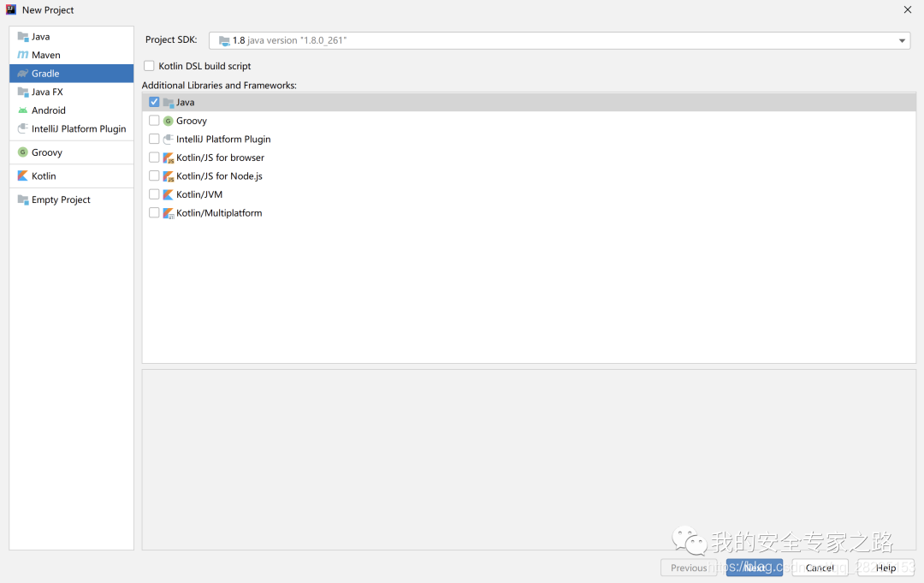Click the Java framework folder icon in list
Screen dimensions: 924x583
click(x=169, y=103)
